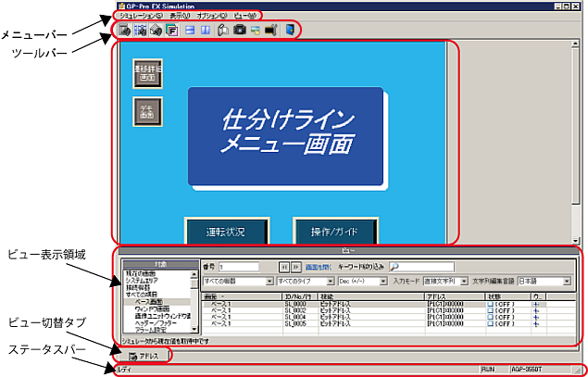The height and width of the screenshot is (377, 588).
Task: Toggle the OFF state checkbox for SL_0000
Action: (x=491, y=302)
